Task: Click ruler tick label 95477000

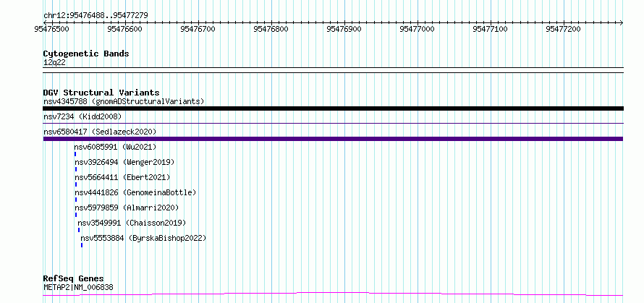Action: [x=418, y=29]
